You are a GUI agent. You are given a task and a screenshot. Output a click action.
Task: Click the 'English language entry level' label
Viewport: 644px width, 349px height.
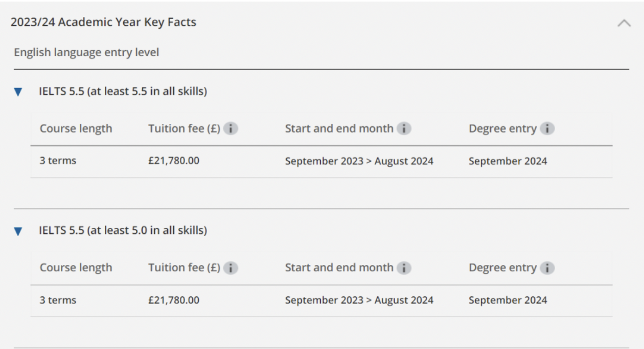[86, 53]
